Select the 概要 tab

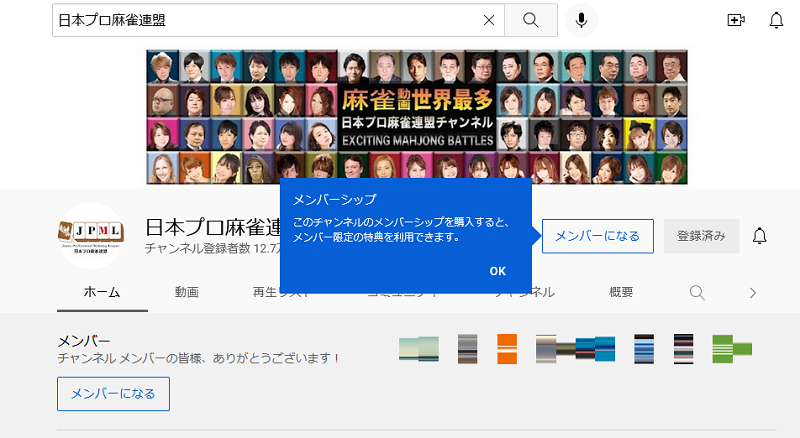621,292
